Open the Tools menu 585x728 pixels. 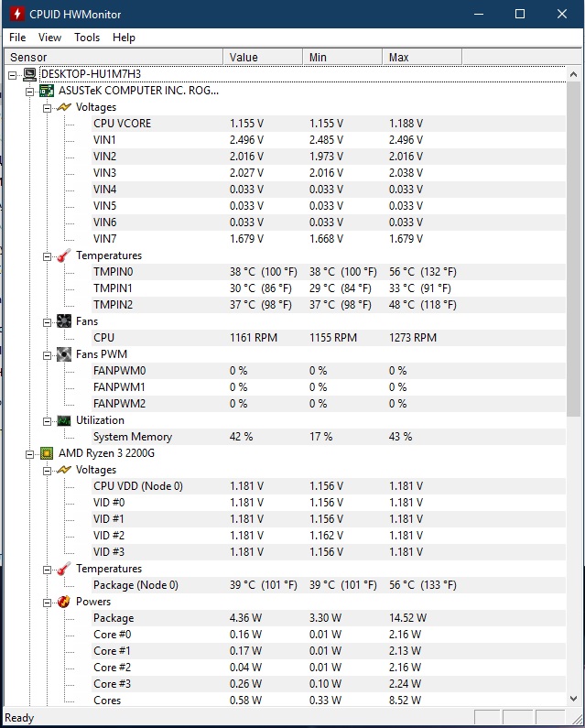(87, 38)
